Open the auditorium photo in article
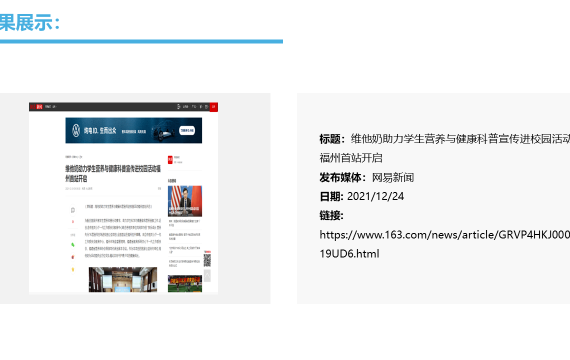 tap(123, 279)
